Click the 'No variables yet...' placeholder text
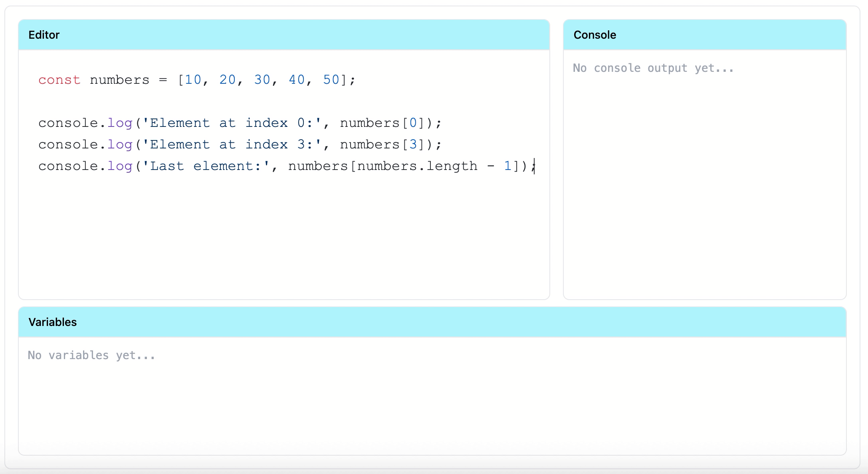The height and width of the screenshot is (474, 868). pyautogui.click(x=91, y=355)
